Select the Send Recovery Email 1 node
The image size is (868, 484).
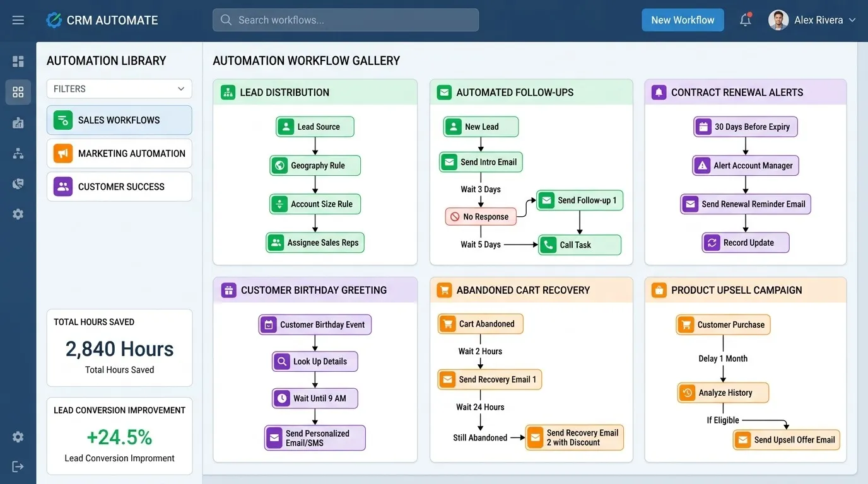click(x=490, y=379)
